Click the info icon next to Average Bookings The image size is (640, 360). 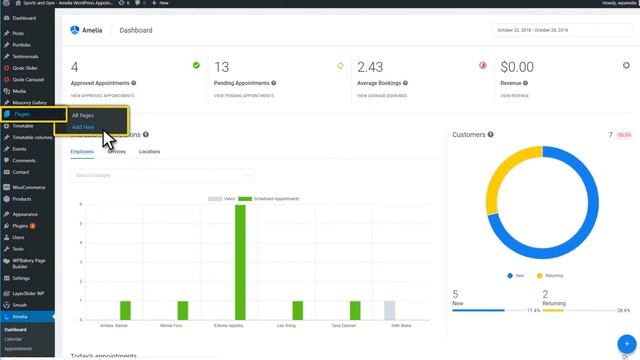tap(405, 83)
